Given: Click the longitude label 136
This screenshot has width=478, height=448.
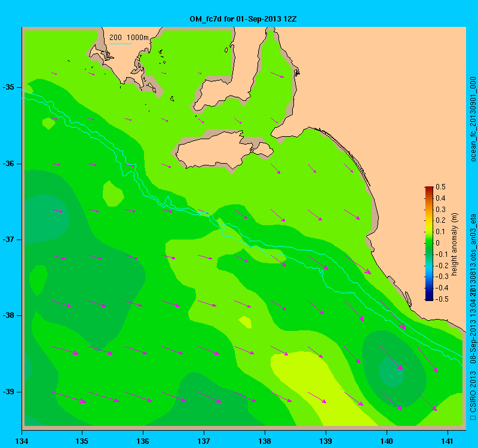Looking at the screenshot, I should click(x=143, y=441).
